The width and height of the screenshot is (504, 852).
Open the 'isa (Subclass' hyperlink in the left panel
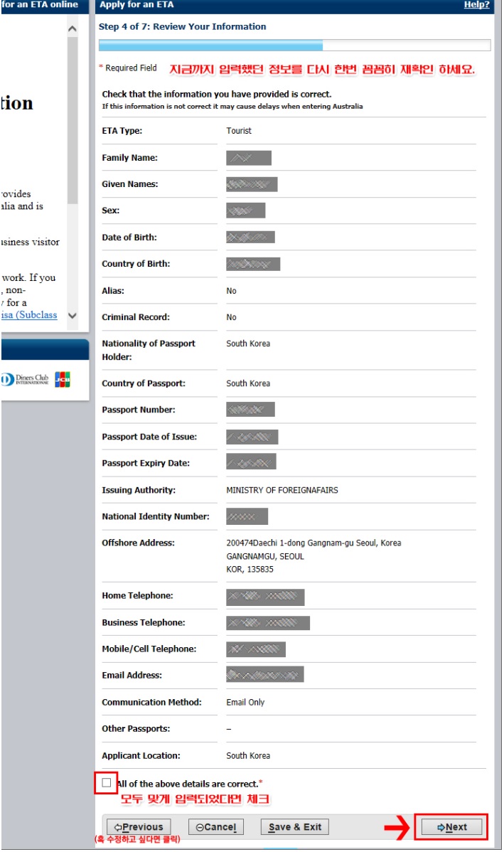click(x=29, y=315)
